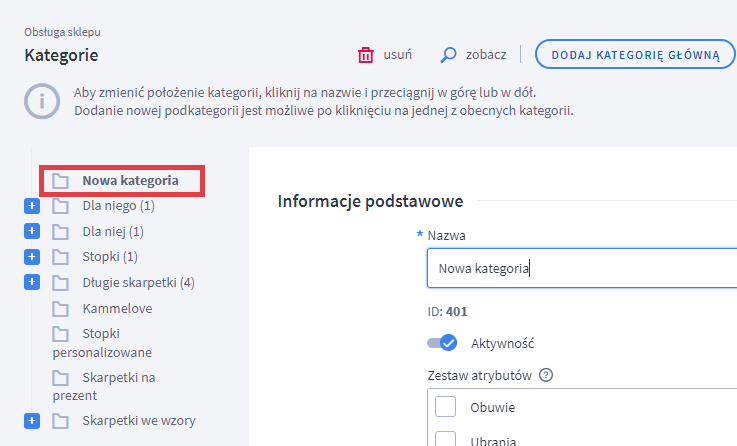Click the ID: 401 text
The width and height of the screenshot is (737, 446).
click(x=447, y=312)
